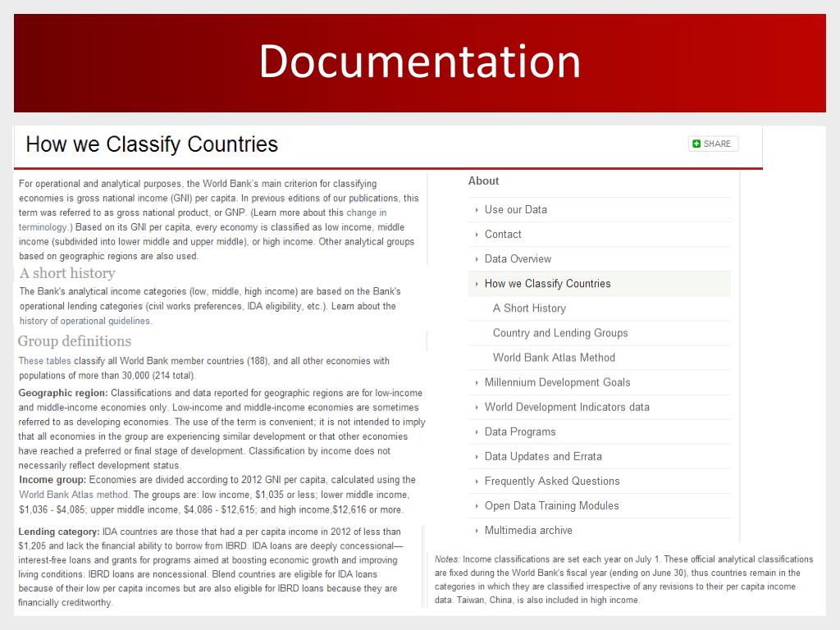Click the SHARE button label

coord(717,144)
